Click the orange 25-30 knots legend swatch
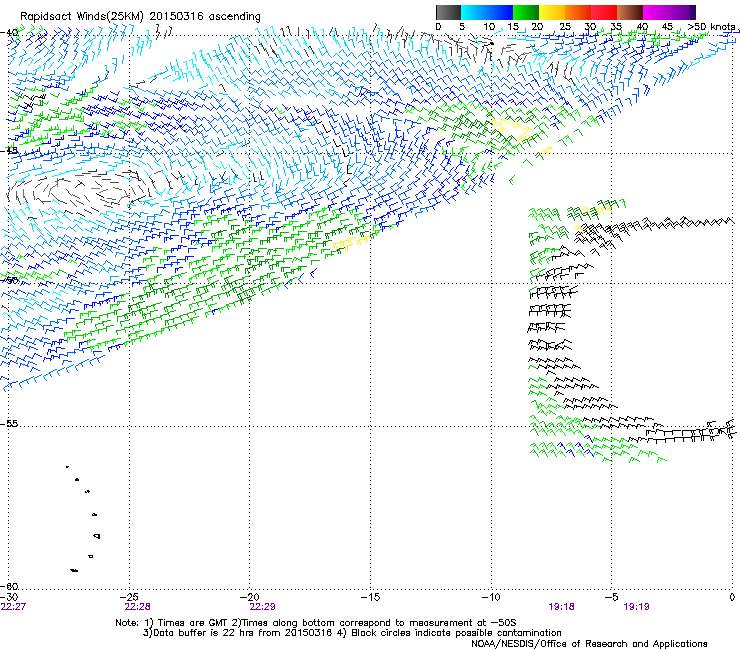Image resolution: width=740 pixels, height=650 pixels. 578,12
